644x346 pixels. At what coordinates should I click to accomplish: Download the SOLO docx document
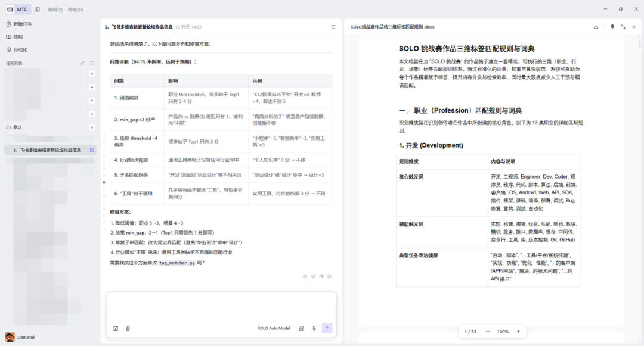click(596, 27)
